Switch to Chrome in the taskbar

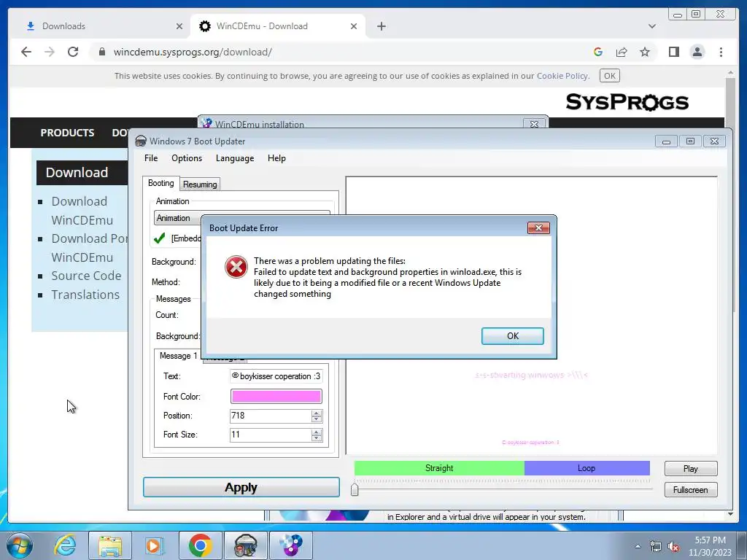coord(200,545)
